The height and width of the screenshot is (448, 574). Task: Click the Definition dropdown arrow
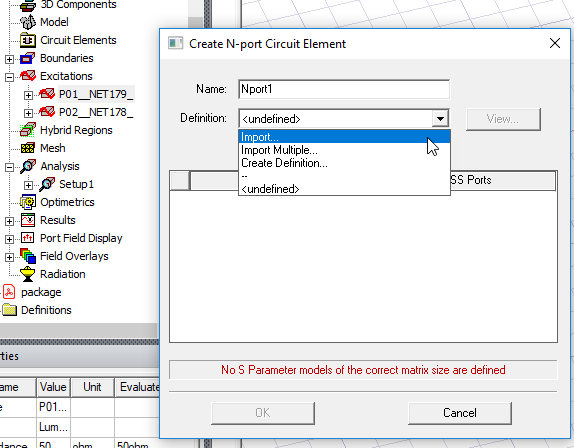coord(440,119)
